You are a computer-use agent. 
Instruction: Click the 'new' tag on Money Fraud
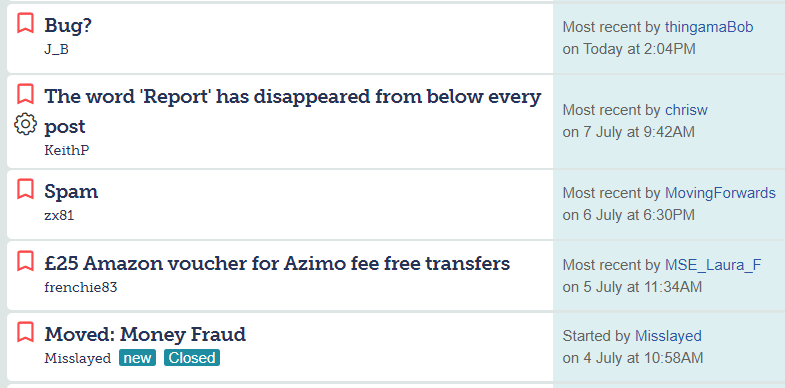(138, 358)
